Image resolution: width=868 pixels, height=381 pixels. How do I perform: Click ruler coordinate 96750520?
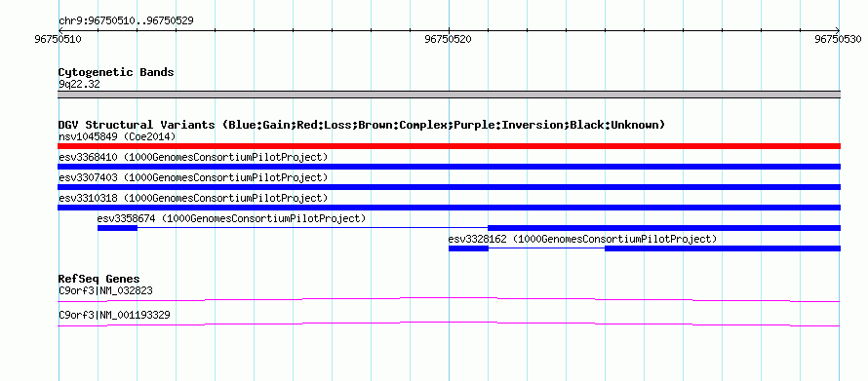pos(449,39)
